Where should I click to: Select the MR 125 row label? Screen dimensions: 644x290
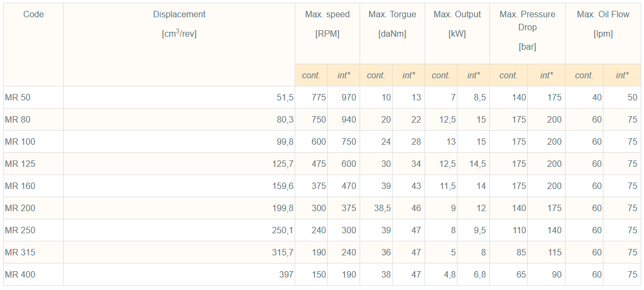tap(20, 164)
